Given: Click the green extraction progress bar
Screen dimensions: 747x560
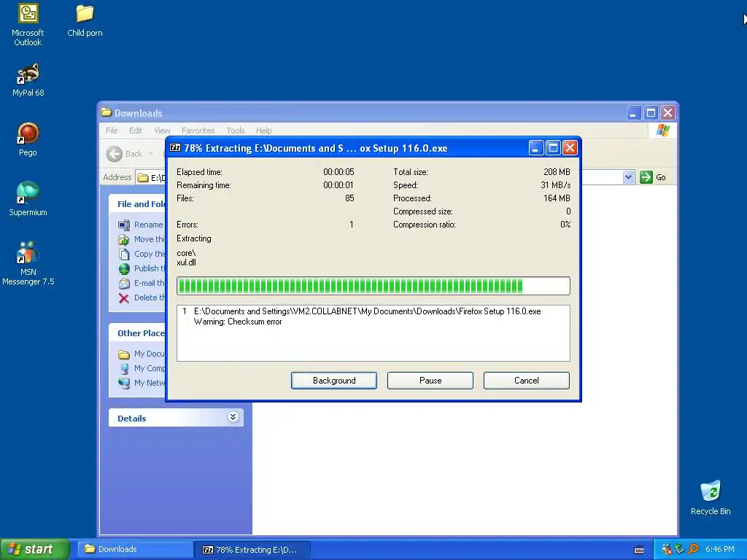Looking at the screenshot, I should [373, 286].
